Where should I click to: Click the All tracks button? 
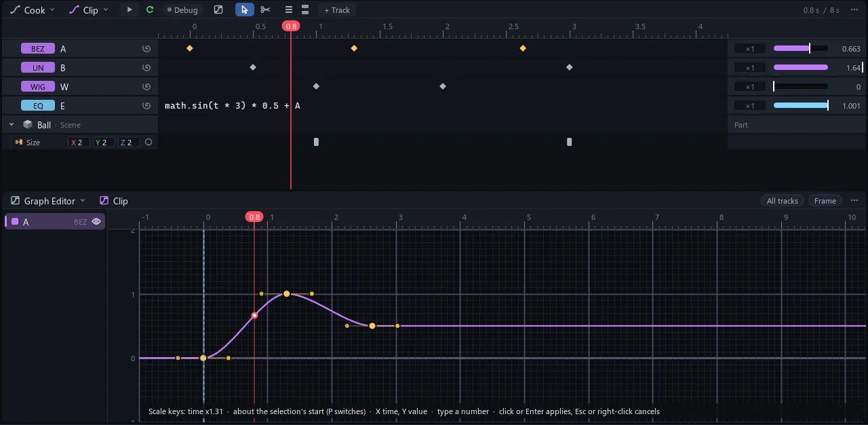pos(782,201)
